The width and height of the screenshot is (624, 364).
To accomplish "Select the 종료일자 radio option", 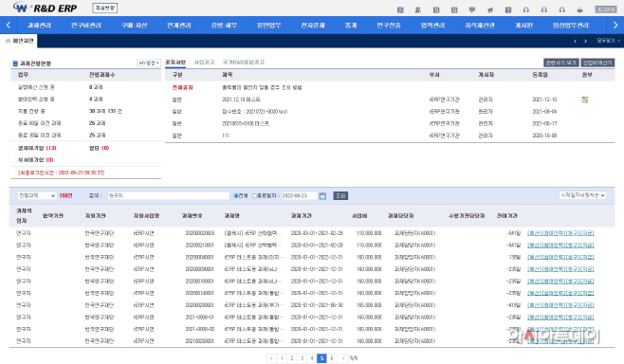I will pos(255,195).
